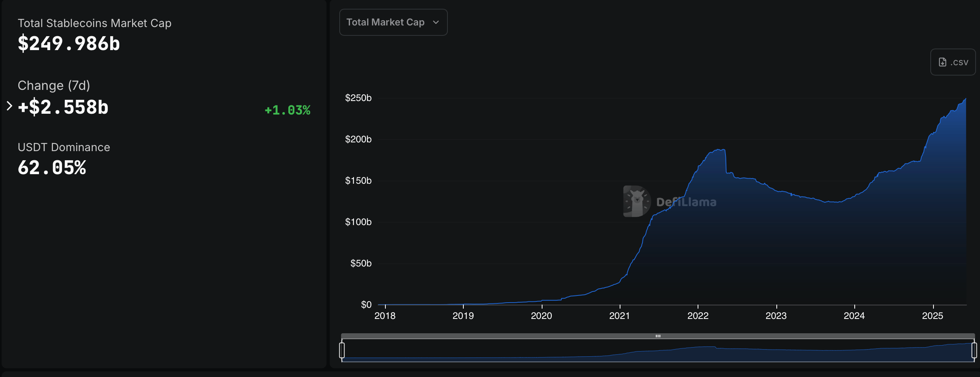Click the green +1.03% change indicator
The height and width of the screenshot is (377, 980).
[x=287, y=110]
